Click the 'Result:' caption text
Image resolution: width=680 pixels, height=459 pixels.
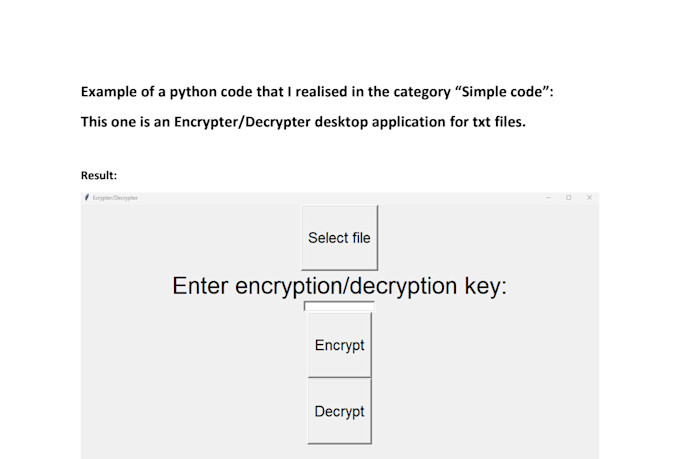click(99, 175)
